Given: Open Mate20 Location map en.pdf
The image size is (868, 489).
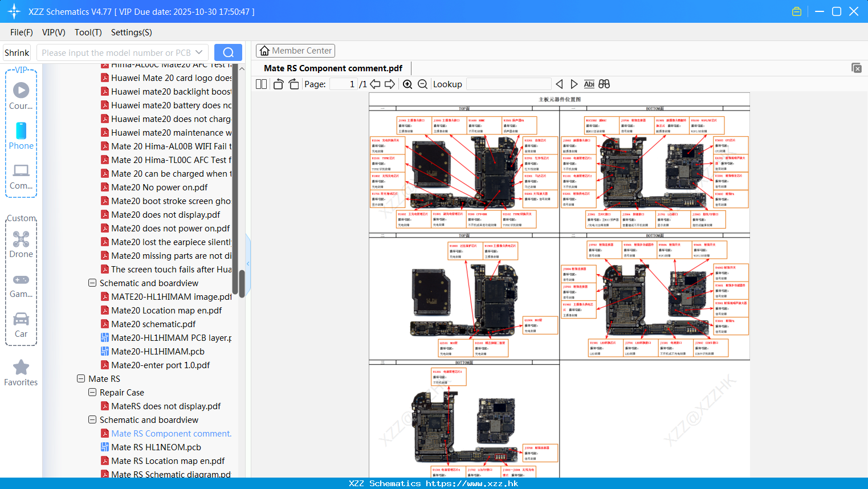Looking at the screenshot, I should [166, 310].
